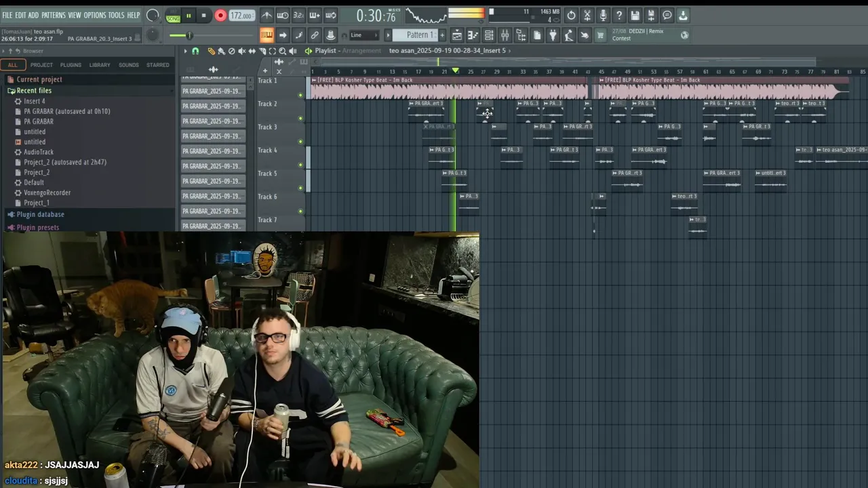Open the metronome toggle icon
Screen dimensions: 868x488
[x=267, y=15]
